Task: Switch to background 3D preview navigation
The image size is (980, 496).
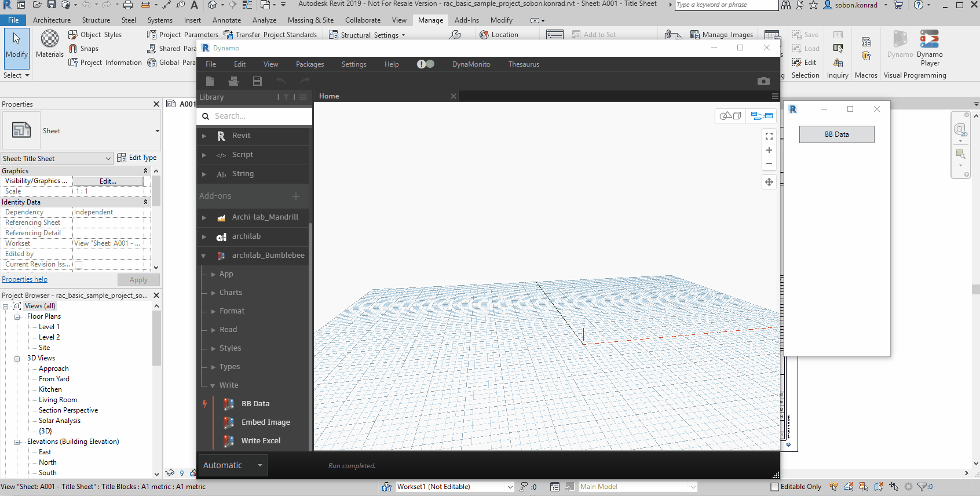Action: click(730, 116)
